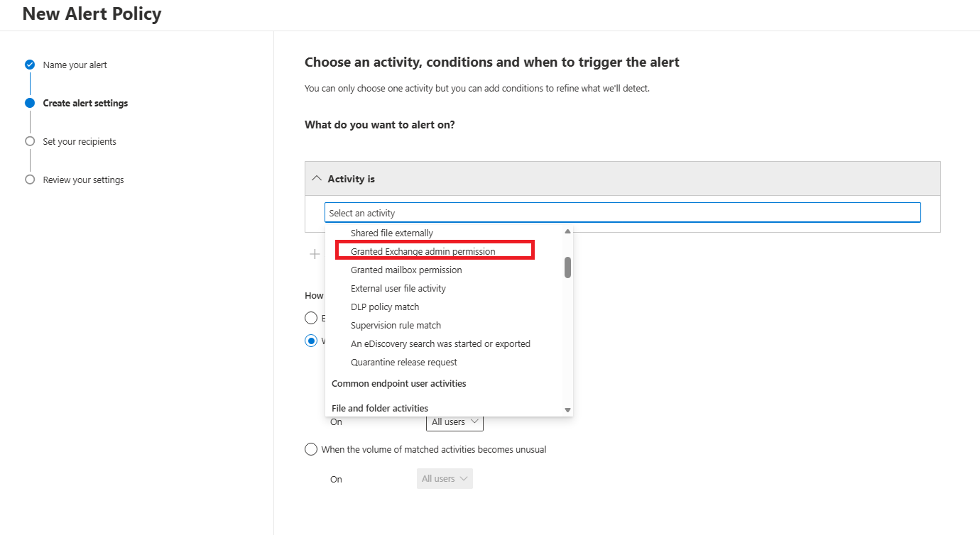Select volume of matched activities becomes unusual
The width and height of the screenshot is (980, 535).
[x=311, y=449]
